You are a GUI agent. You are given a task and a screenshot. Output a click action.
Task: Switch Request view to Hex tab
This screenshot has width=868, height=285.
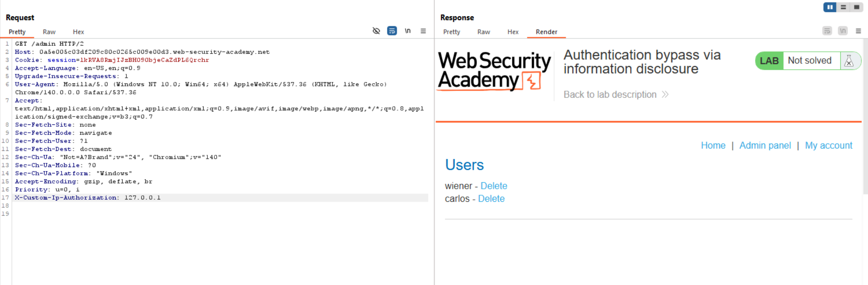78,32
